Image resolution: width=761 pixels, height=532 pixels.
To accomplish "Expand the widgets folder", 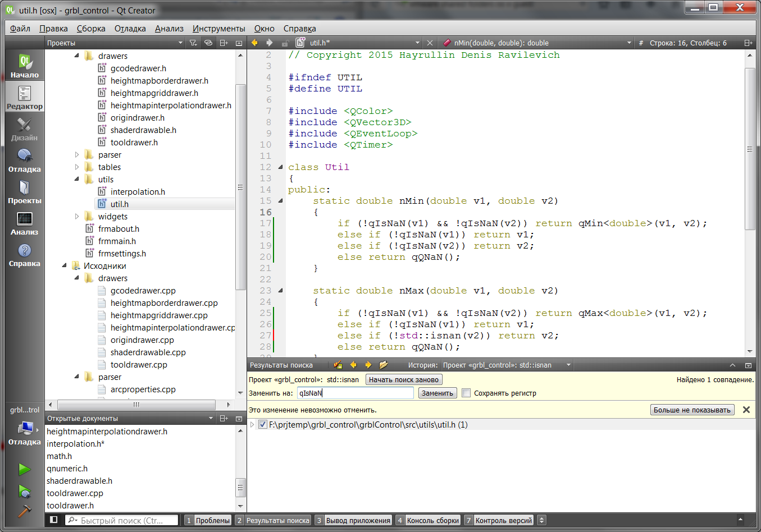I will pyautogui.click(x=77, y=216).
